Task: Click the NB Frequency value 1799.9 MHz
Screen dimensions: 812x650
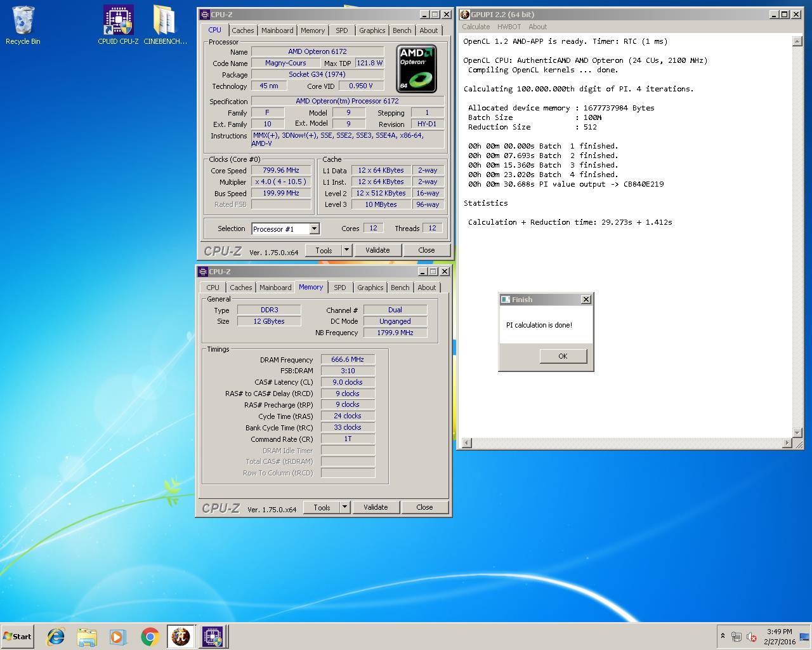Action: 395,333
